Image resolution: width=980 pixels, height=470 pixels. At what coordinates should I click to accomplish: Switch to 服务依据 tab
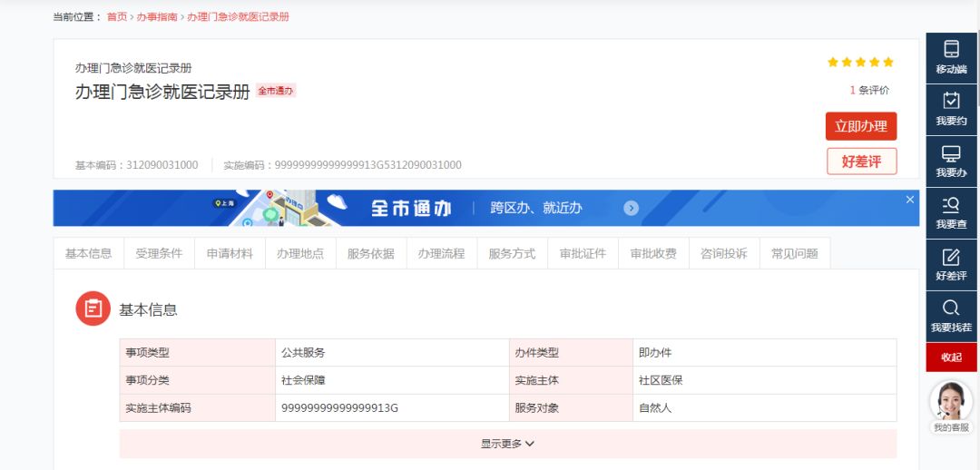pos(371,254)
